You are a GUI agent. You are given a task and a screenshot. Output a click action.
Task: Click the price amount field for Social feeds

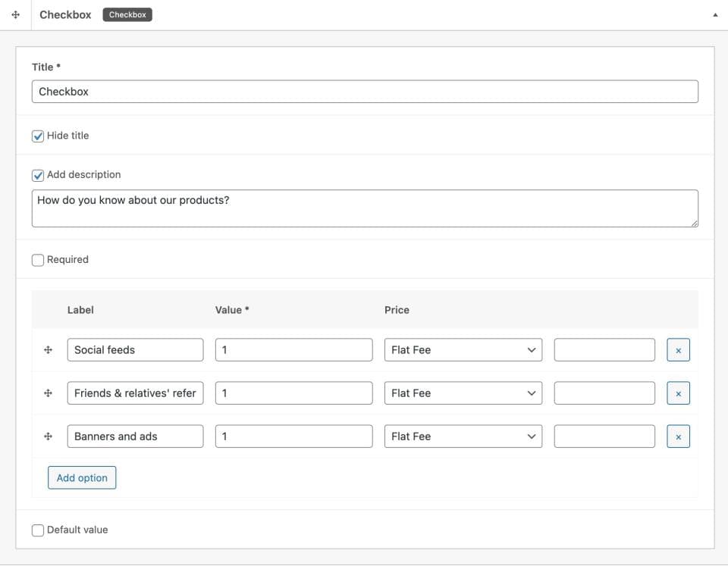tap(604, 350)
